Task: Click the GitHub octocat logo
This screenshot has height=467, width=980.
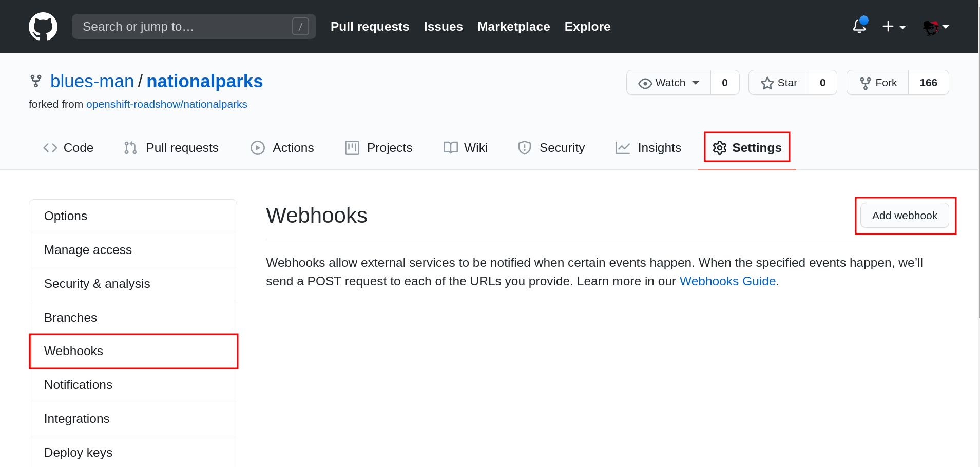Action: (x=43, y=26)
